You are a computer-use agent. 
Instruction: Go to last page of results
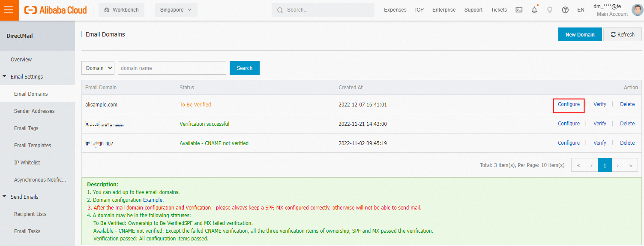coord(631,165)
